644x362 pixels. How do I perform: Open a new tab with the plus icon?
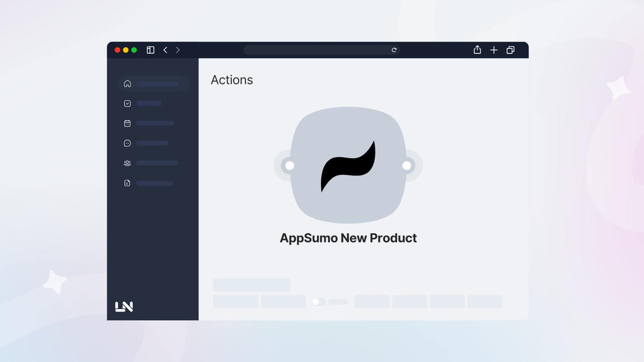click(494, 50)
